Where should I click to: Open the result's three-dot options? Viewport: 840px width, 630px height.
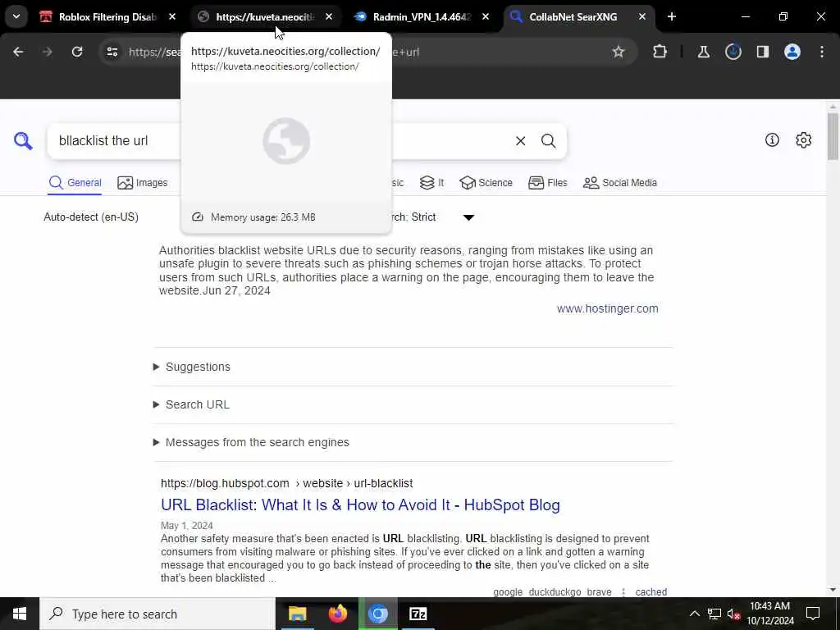pyautogui.click(x=623, y=592)
